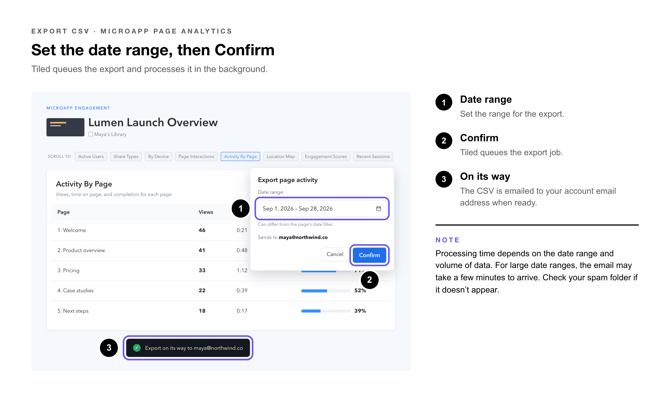
Task: Click the 1:12 time value in Pricing row
Action: (x=242, y=270)
